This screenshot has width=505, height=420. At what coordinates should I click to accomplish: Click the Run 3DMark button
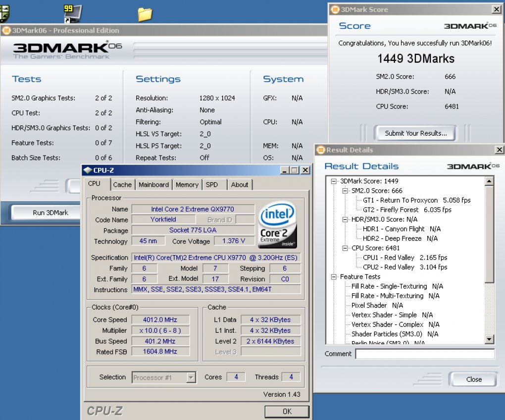[46, 212]
